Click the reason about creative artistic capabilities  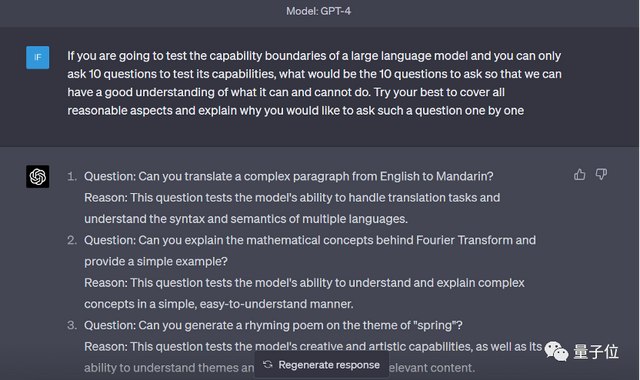pos(313,347)
